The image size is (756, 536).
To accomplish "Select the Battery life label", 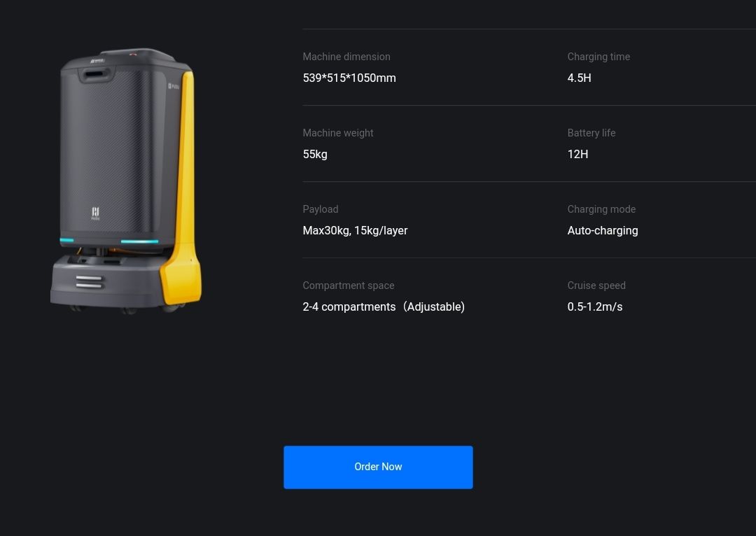I will [591, 133].
